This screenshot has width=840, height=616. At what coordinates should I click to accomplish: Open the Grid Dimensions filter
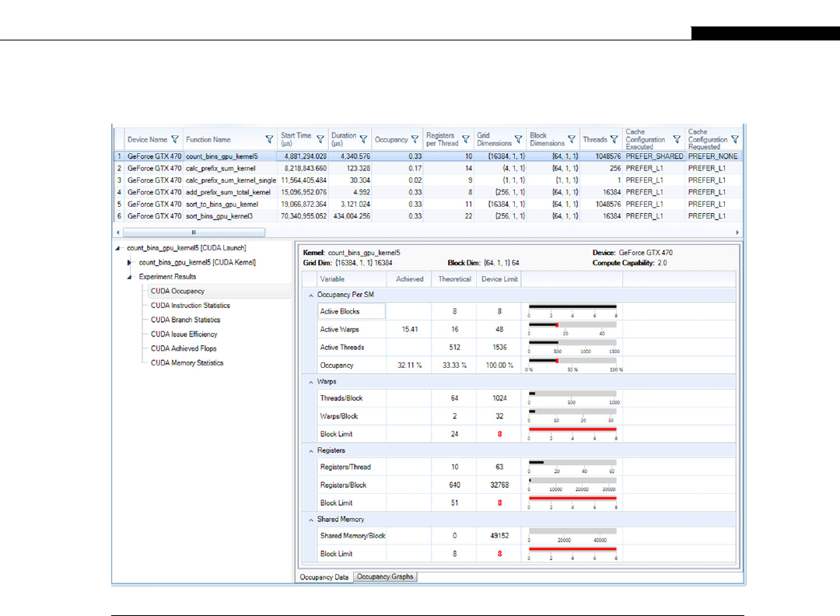tap(519, 140)
